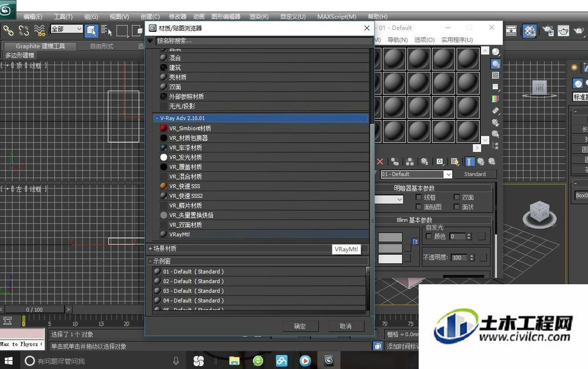
Task: Click the Bind to Space Warp icon
Action: 39,30
